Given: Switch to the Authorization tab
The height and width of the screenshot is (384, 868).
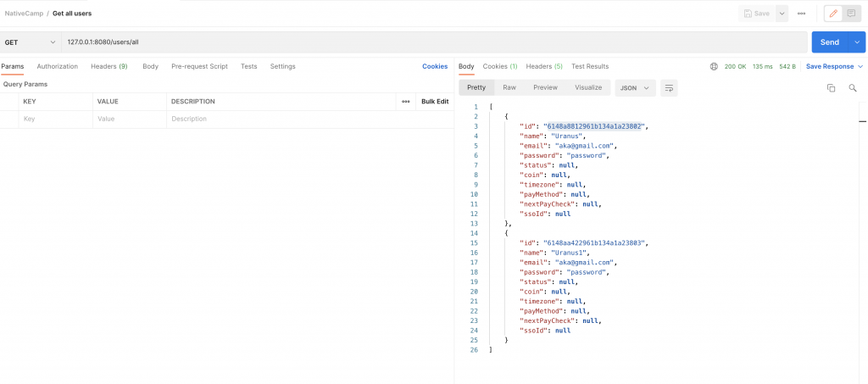Looking at the screenshot, I should pyautogui.click(x=57, y=66).
